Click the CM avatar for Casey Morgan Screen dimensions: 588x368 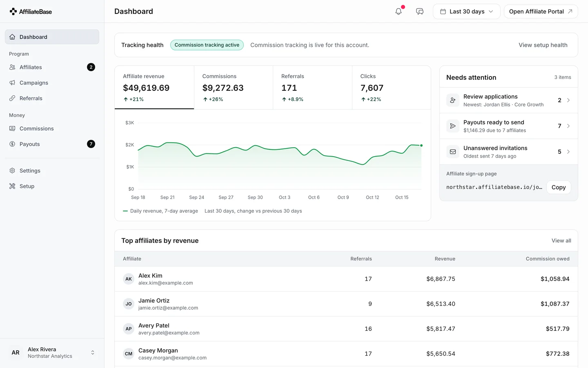click(x=129, y=354)
